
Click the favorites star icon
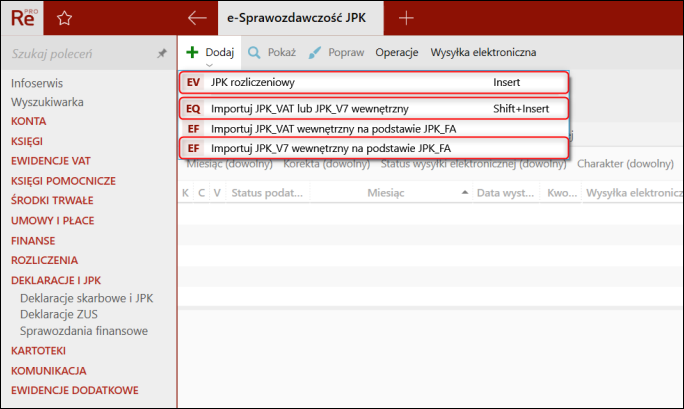tap(64, 17)
